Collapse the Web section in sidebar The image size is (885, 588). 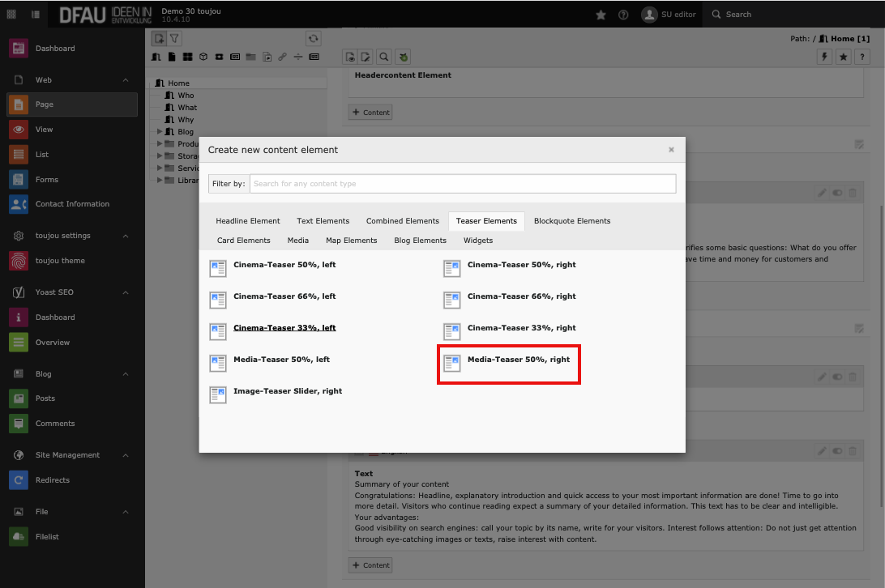126,80
